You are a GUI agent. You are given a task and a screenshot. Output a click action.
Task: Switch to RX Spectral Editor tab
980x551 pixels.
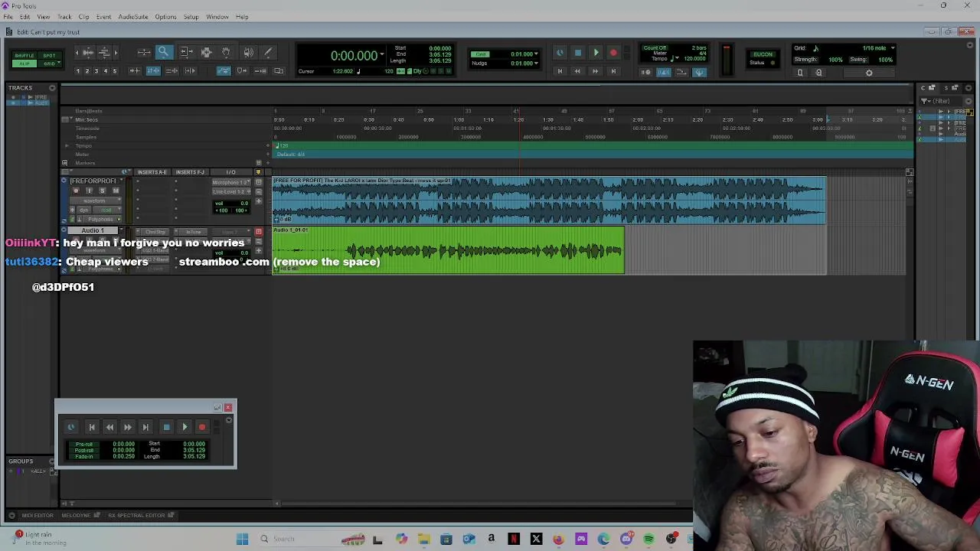pyautogui.click(x=136, y=515)
